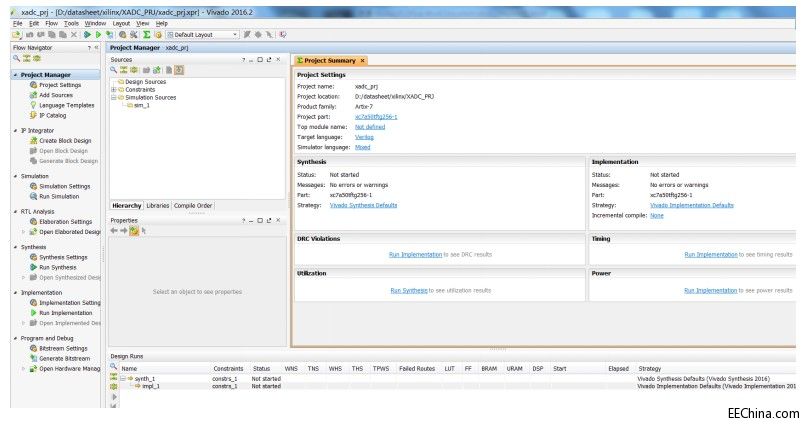Click the Mixed simulator language link
The width and height of the screenshot is (806, 427).
pyautogui.click(x=362, y=147)
